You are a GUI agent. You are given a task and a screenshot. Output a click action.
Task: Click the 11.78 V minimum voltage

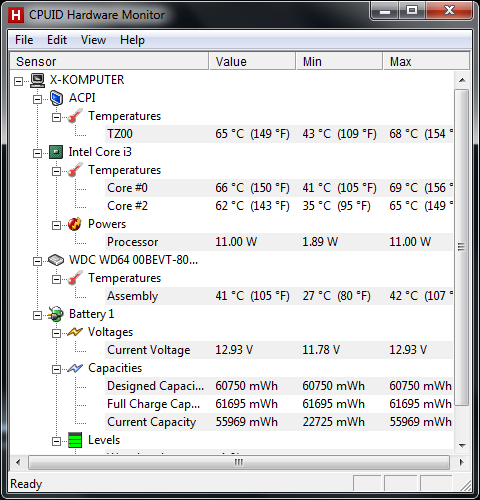[321, 350]
